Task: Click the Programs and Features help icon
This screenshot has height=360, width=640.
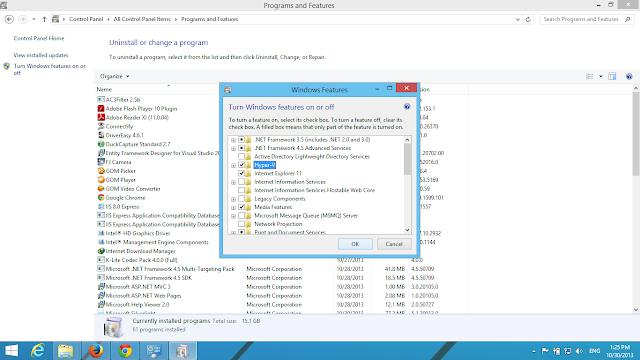Action: coord(629,76)
